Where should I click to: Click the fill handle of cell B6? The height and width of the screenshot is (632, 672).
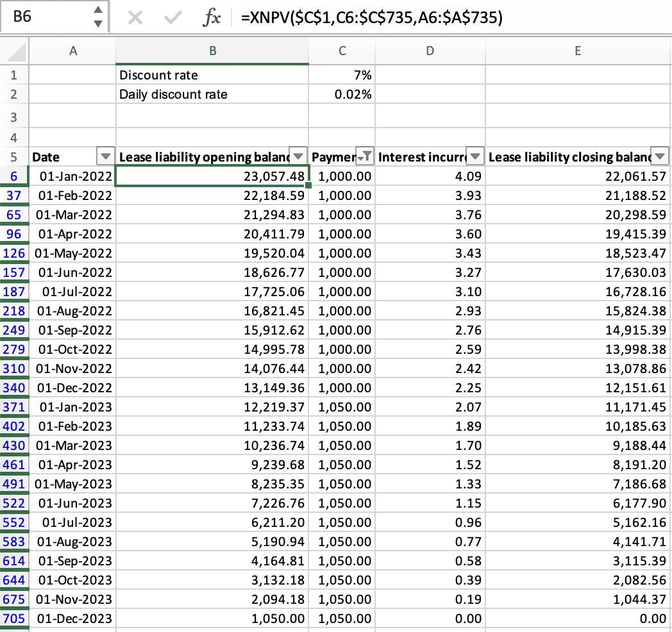click(x=308, y=185)
